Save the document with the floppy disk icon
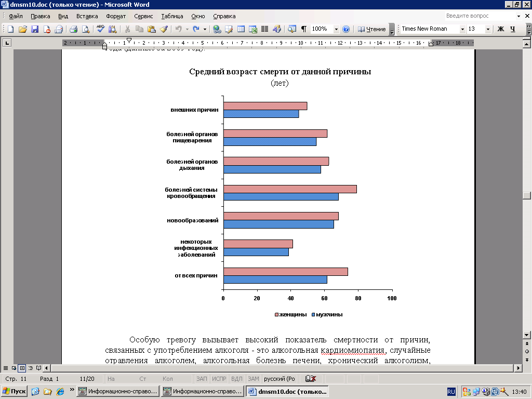Viewport: 532px width, 399px height. pyautogui.click(x=35, y=29)
